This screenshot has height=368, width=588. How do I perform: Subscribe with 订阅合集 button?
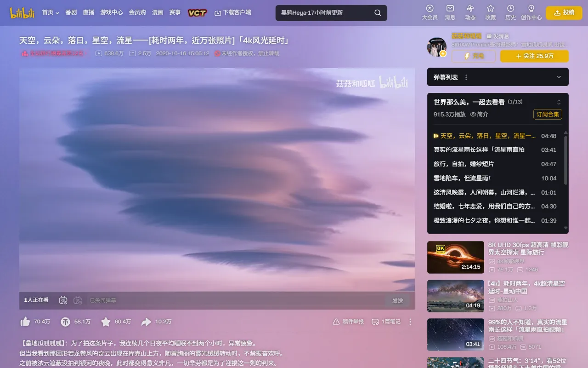tap(548, 115)
